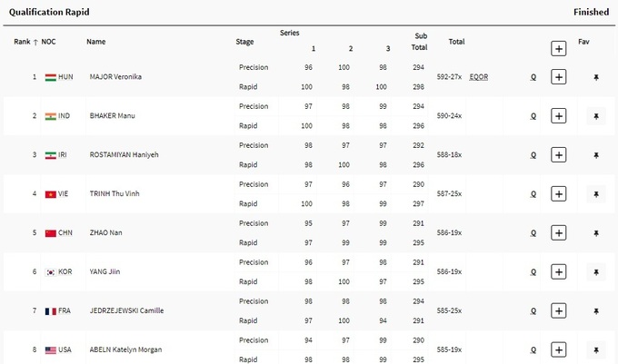Expand BHAKER Manu's result details
Viewport: 618px width, 364px height.
tap(558, 116)
